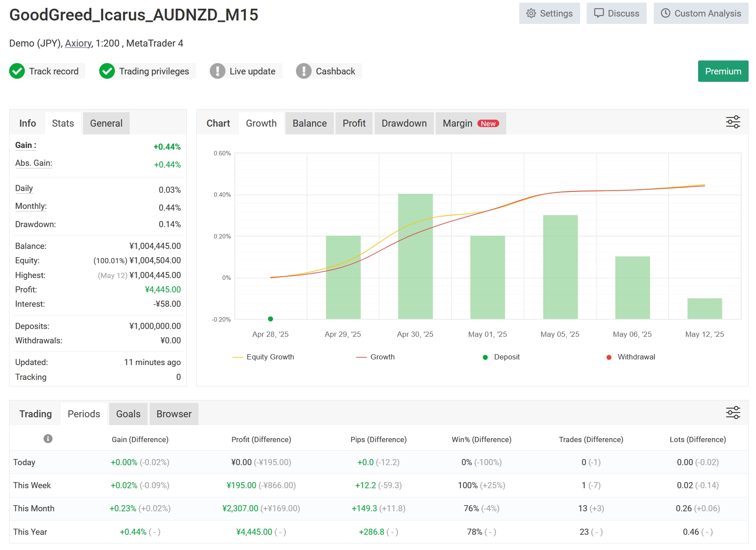Click the Live update warning badge
Image resolution: width=756 pixels, height=550 pixels.
245,71
